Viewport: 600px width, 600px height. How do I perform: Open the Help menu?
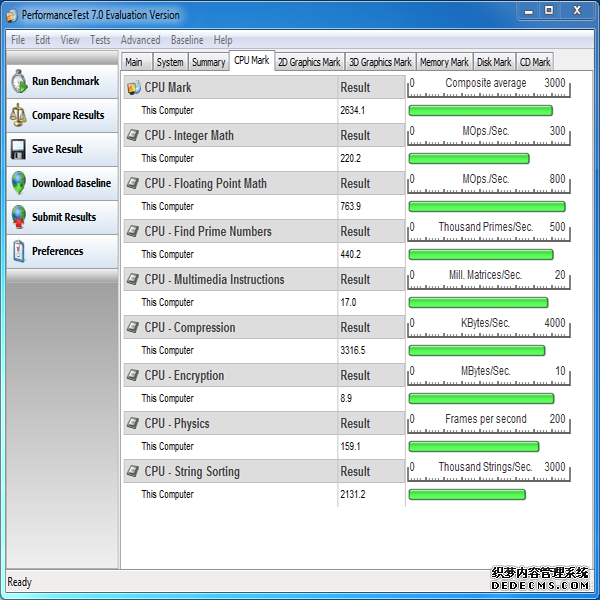pyautogui.click(x=223, y=40)
